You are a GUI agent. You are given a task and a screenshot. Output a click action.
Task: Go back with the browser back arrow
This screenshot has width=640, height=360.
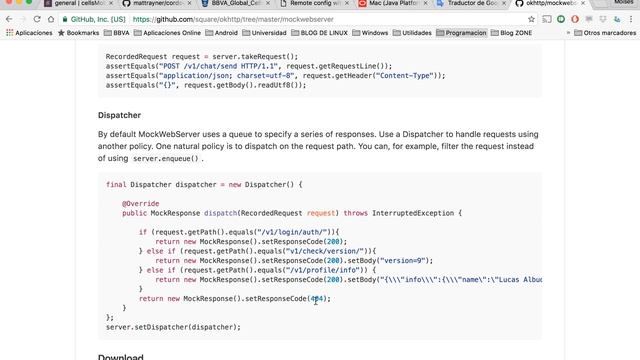pyautogui.click(x=9, y=19)
